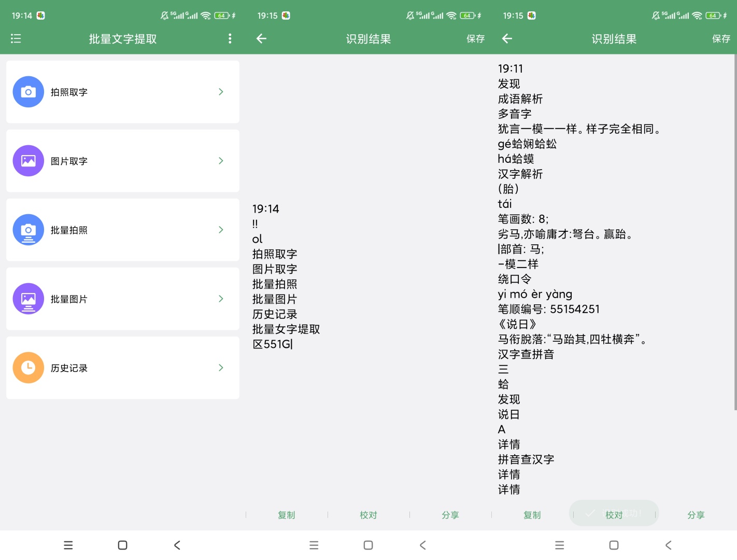This screenshot has height=560, width=737.
Task: Click the text line '笔顺编号: 55154251'
Action: [549, 309]
